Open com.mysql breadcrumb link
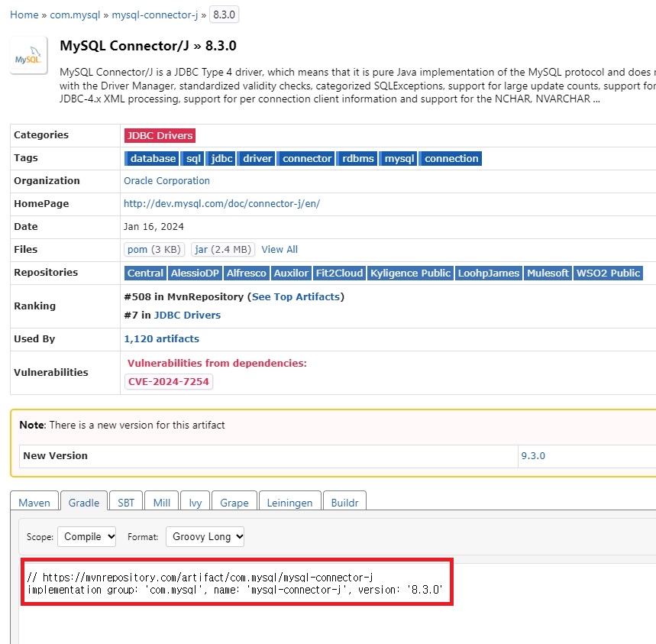Screen dimensions: 656x644 75,15
